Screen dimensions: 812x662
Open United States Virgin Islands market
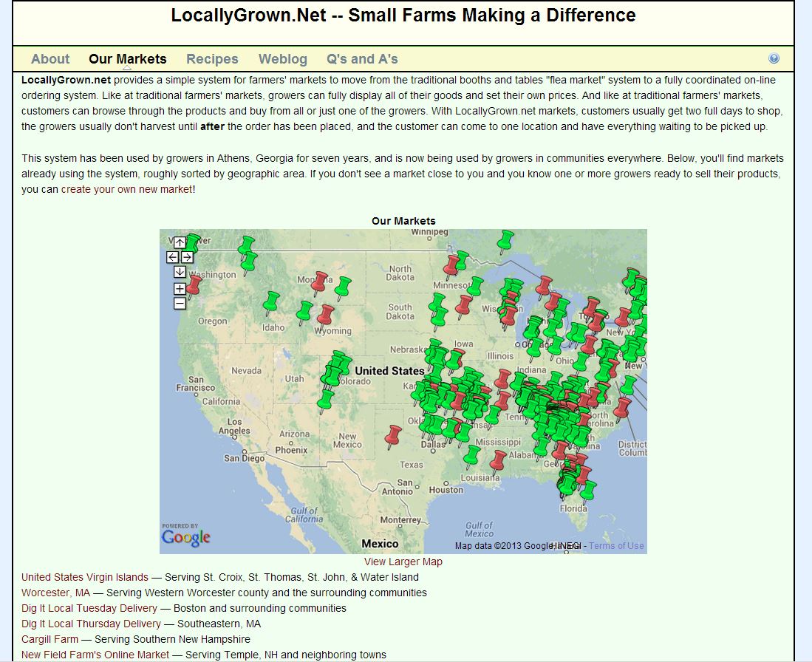pos(85,577)
